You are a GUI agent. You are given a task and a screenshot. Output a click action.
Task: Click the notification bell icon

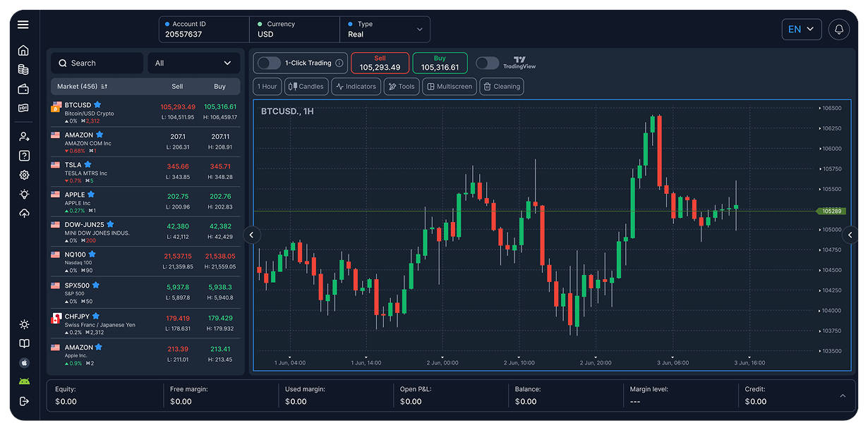tap(838, 29)
